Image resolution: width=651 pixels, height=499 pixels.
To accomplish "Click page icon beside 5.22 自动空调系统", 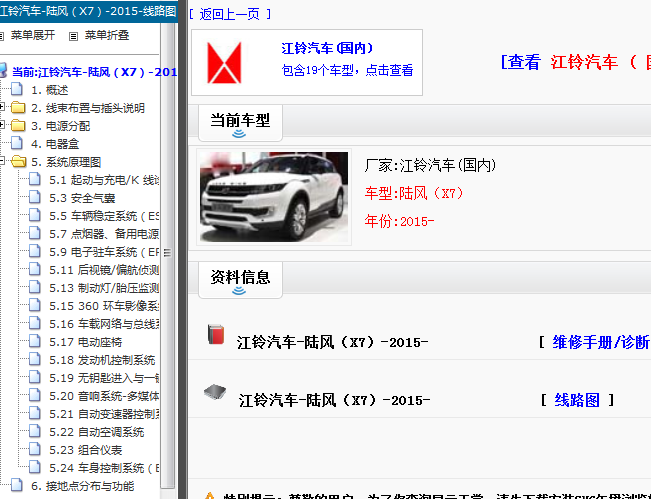I will (x=35, y=431).
